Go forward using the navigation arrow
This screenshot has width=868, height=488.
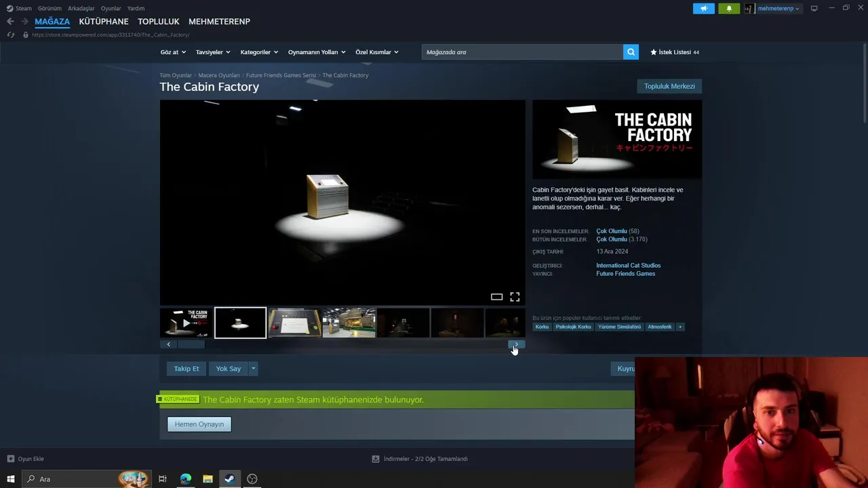(24, 22)
